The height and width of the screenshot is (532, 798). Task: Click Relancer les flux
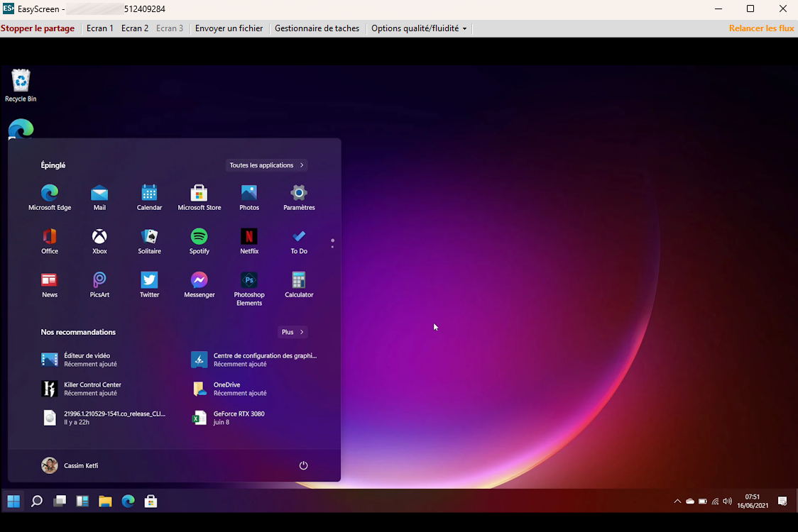click(761, 28)
